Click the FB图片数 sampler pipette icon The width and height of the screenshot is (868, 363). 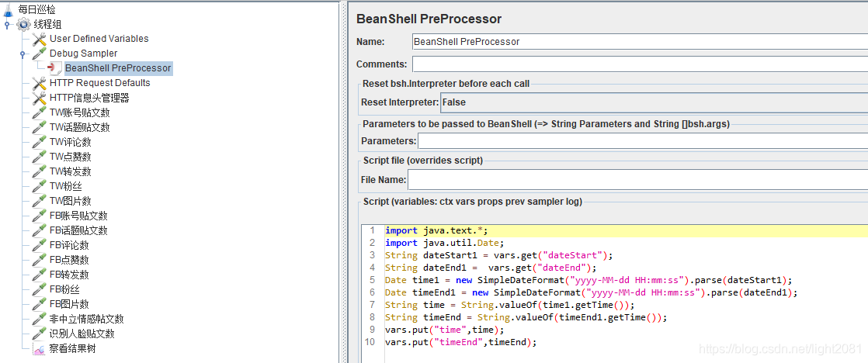[x=39, y=304]
